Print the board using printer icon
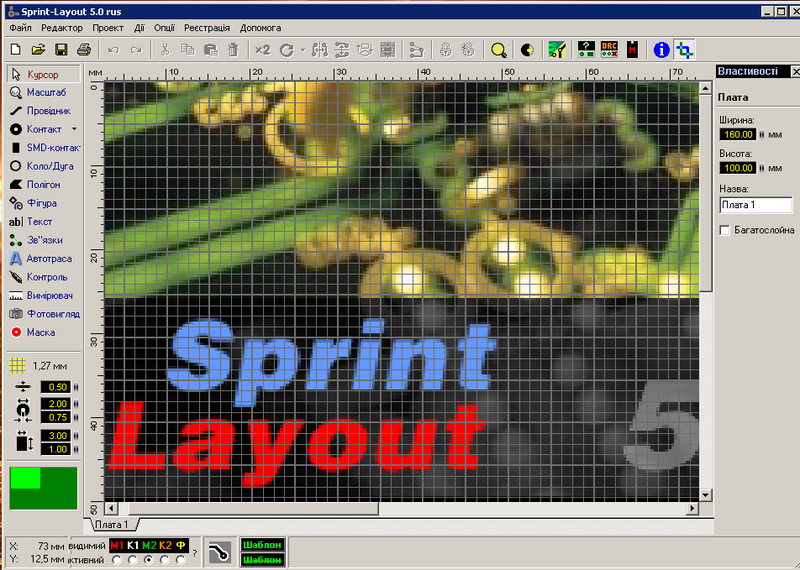The image size is (800, 570). tap(84, 49)
